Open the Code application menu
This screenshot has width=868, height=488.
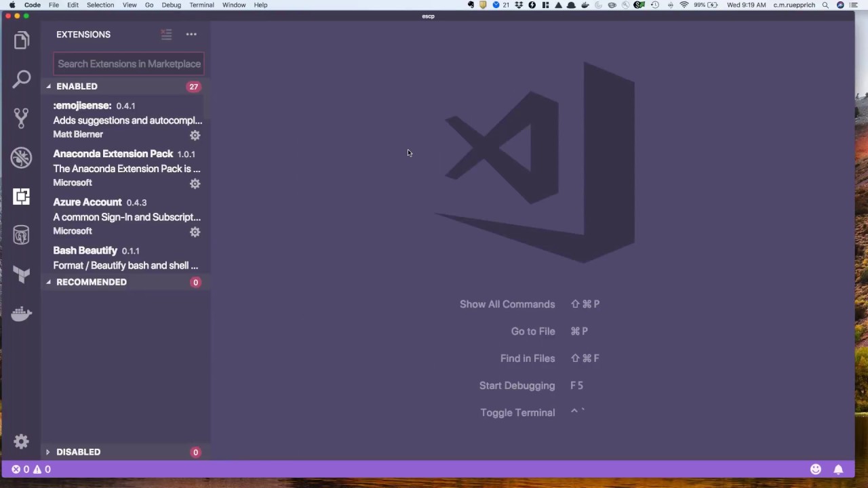pos(33,5)
